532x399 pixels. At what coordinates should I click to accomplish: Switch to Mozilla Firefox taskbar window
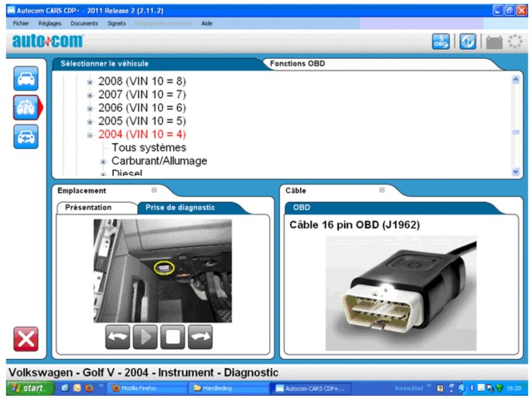point(148,388)
